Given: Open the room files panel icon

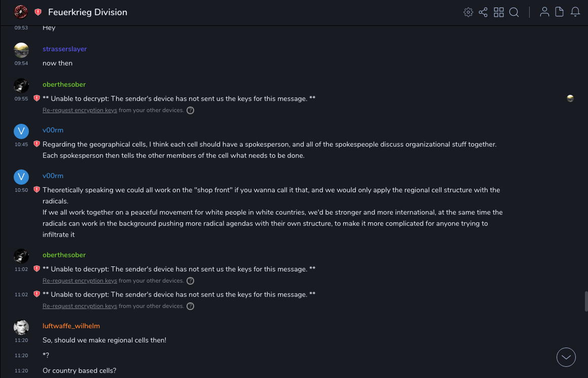Looking at the screenshot, I should click(560, 12).
